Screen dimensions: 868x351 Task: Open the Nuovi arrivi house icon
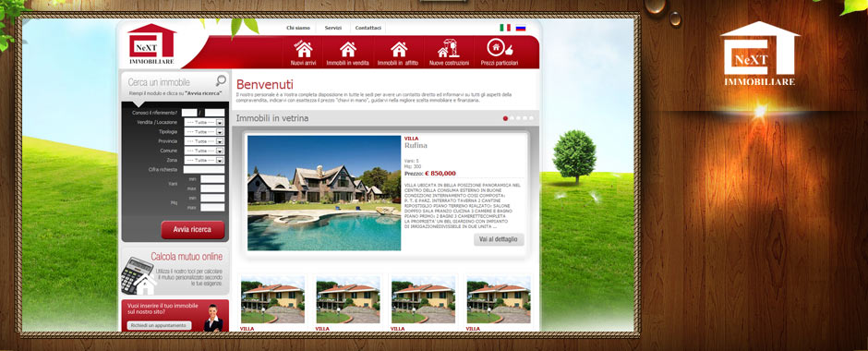point(304,49)
